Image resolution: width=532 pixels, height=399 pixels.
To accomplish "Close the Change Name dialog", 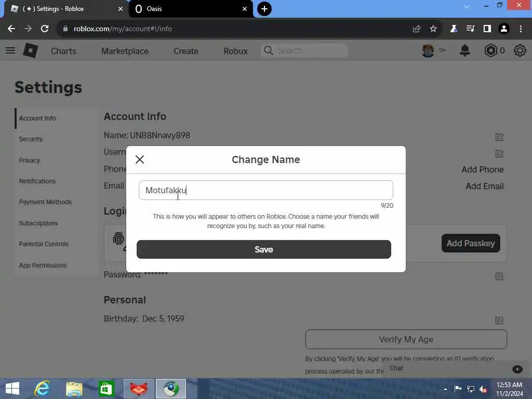I will [140, 159].
